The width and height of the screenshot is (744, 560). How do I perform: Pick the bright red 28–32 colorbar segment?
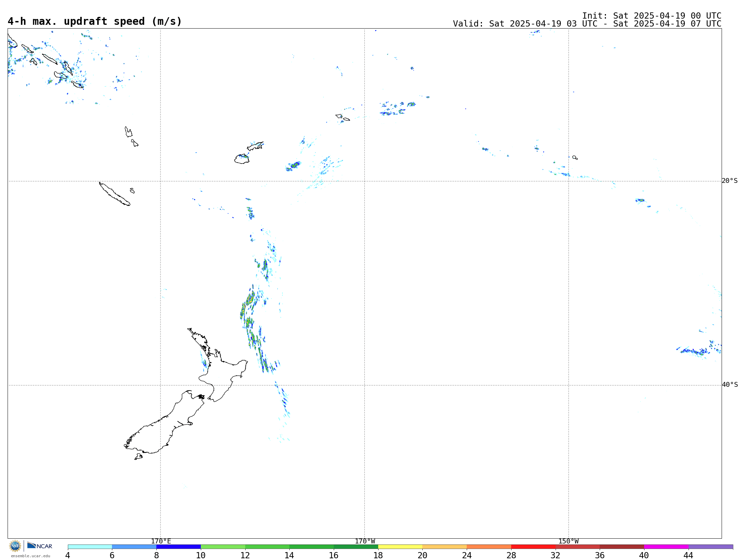click(x=533, y=547)
